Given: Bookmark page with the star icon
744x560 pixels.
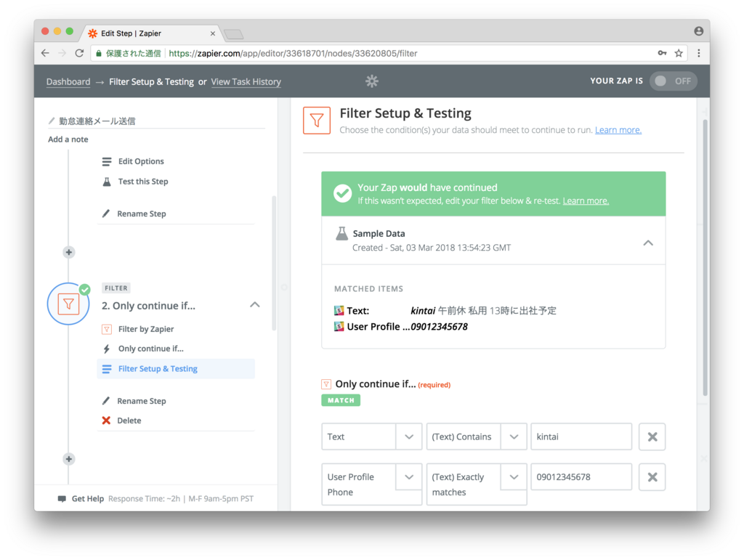Looking at the screenshot, I should coord(679,53).
